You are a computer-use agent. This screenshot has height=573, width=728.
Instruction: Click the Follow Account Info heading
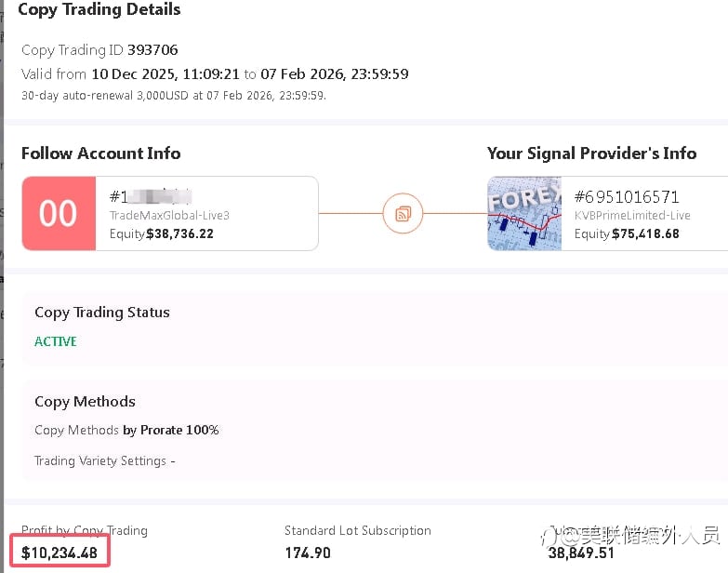click(100, 153)
